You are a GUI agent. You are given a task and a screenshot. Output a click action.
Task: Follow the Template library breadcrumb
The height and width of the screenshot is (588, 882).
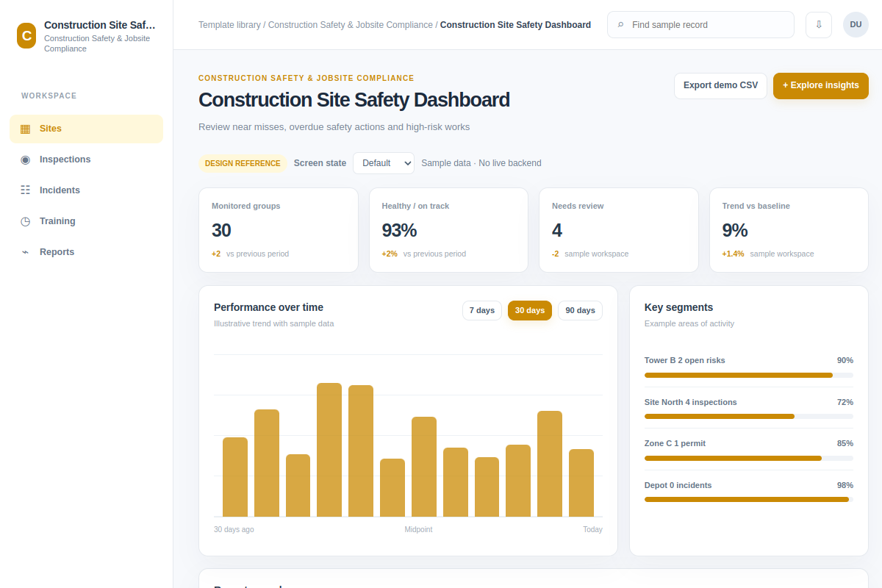(x=229, y=25)
